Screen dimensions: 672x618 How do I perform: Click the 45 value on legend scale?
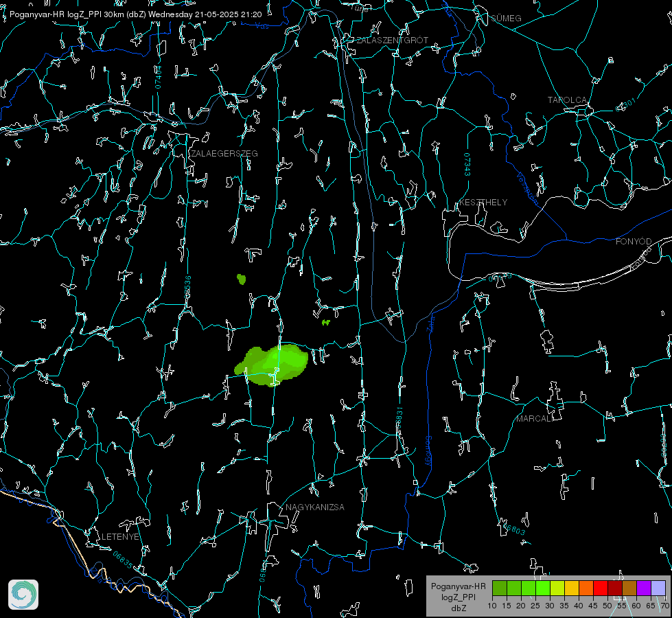(x=592, y=606)
